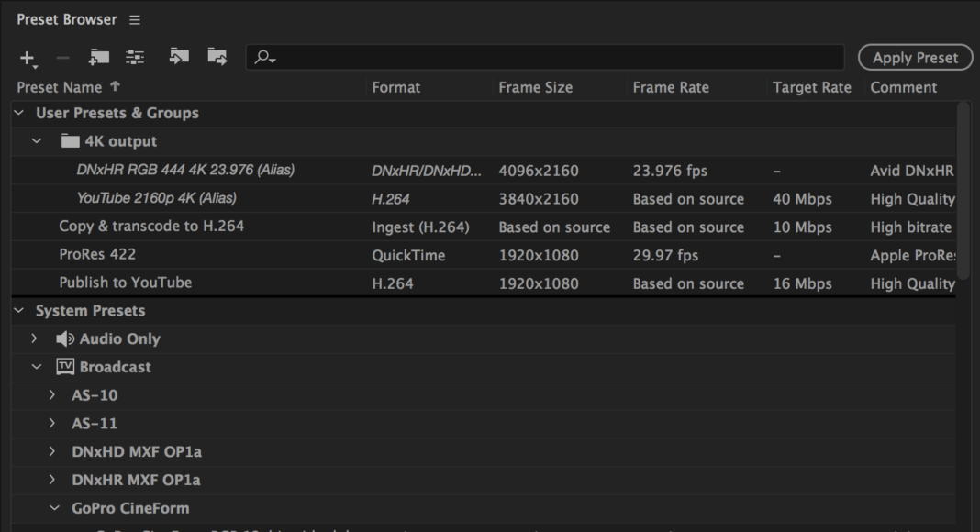Expand the DNxHR MXF OP1a group

click(x=51, y=480)
